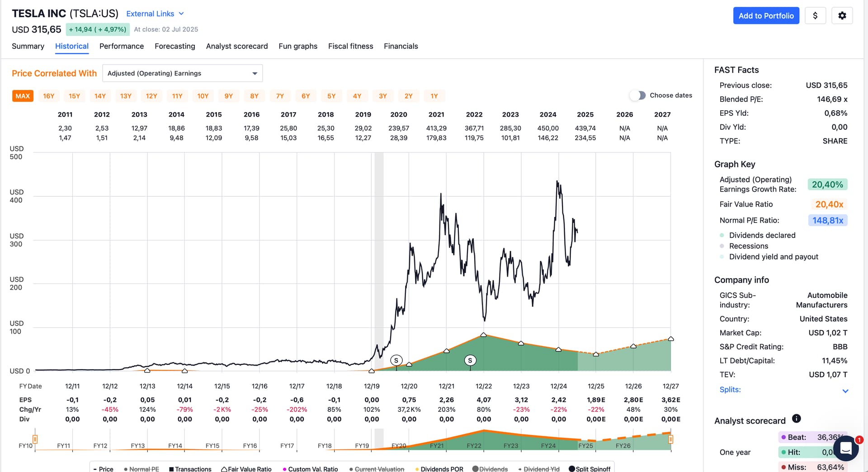868x472 pixels.
Task: Toggle Dividends legend visibility
Action: tap(490, 469)
